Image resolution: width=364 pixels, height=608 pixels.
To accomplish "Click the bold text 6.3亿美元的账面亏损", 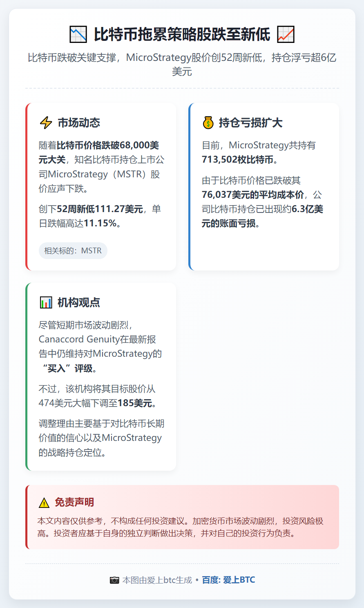I will coord(262,217).
